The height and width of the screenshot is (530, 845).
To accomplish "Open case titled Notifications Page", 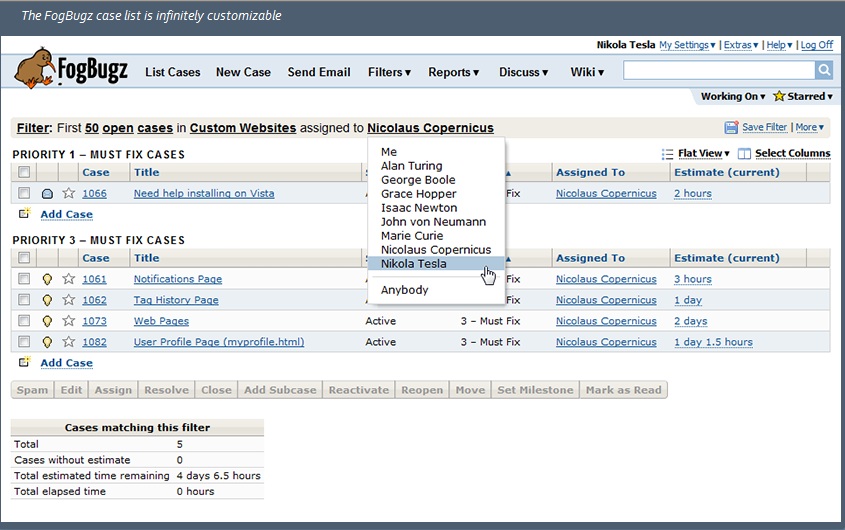I will (x=178, y=279).
